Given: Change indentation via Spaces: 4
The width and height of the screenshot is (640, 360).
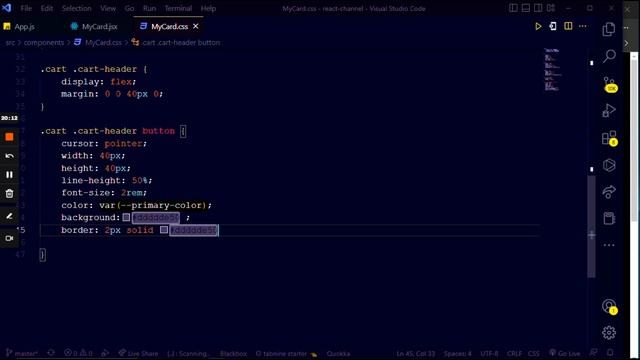Looking at the screenshot, I should click(x=458, y=353).
